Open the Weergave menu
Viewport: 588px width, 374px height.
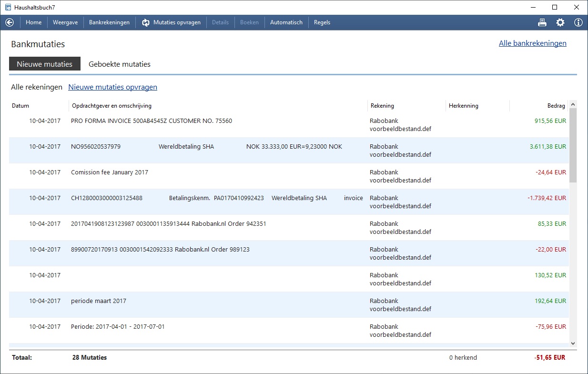65,22
